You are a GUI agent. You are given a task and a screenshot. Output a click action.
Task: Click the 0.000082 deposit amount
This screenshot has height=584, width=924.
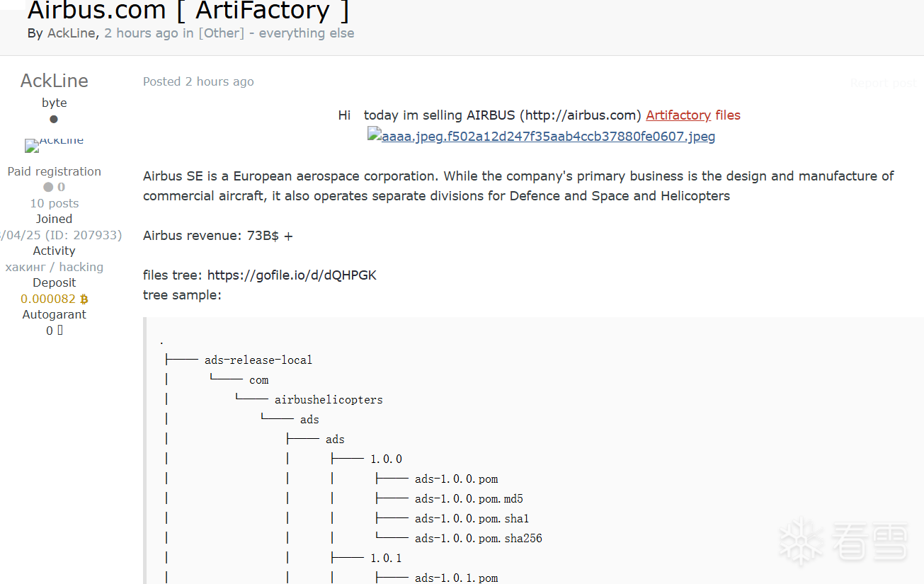47,299
